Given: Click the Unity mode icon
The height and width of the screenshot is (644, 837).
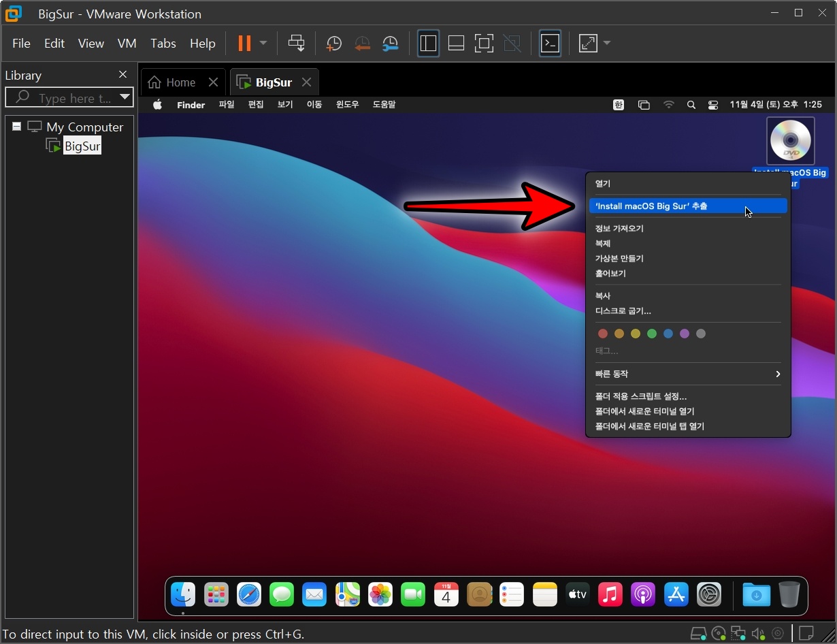Looking at the screenshot, I should (512, 44).
